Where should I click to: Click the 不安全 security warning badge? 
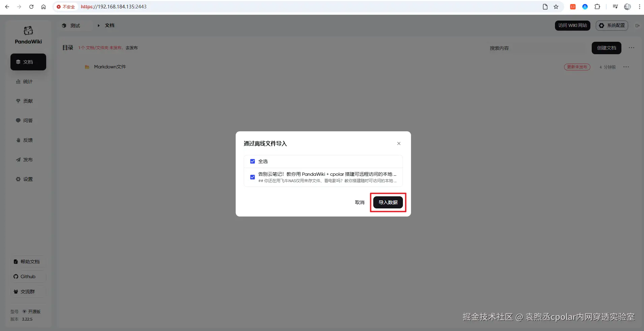point(66,7)
